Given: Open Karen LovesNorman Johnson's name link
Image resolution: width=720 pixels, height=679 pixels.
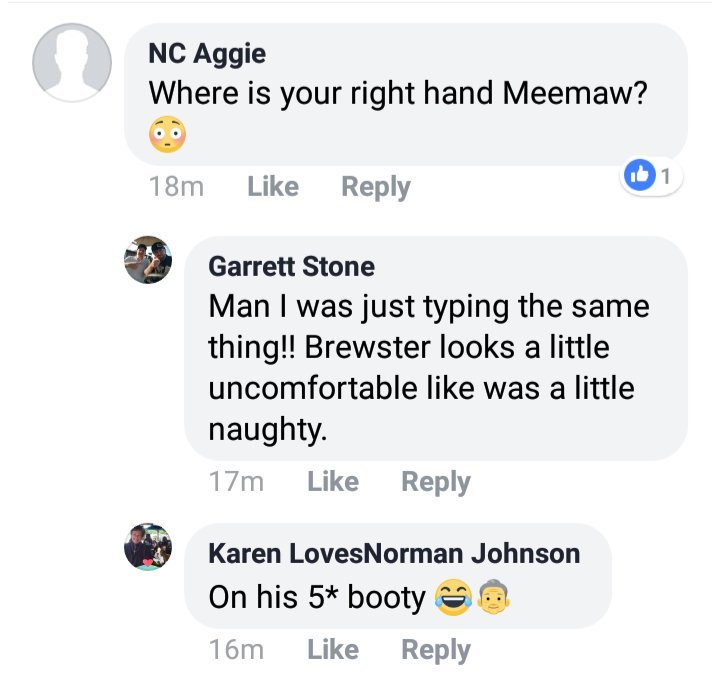Looking at the screenshot, I should tap(394, 553).
